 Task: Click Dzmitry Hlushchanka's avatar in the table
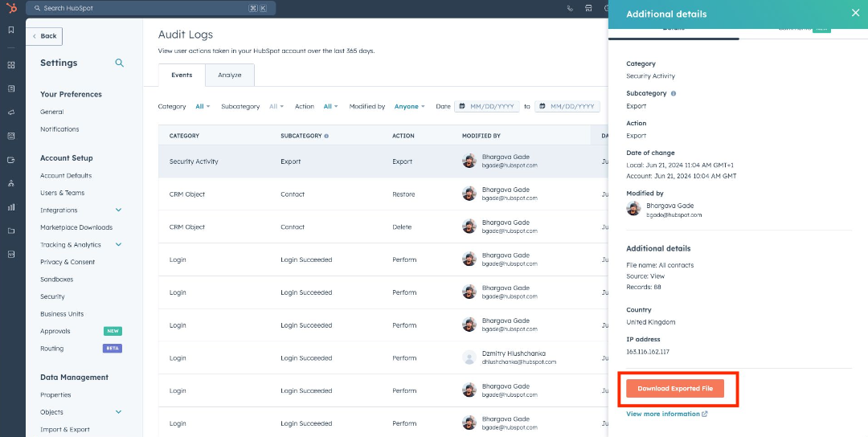click(x=469, y=357)
